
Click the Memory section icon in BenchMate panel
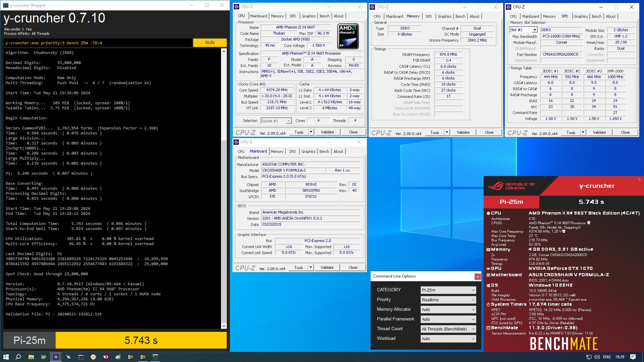click(x=488, y=249)
